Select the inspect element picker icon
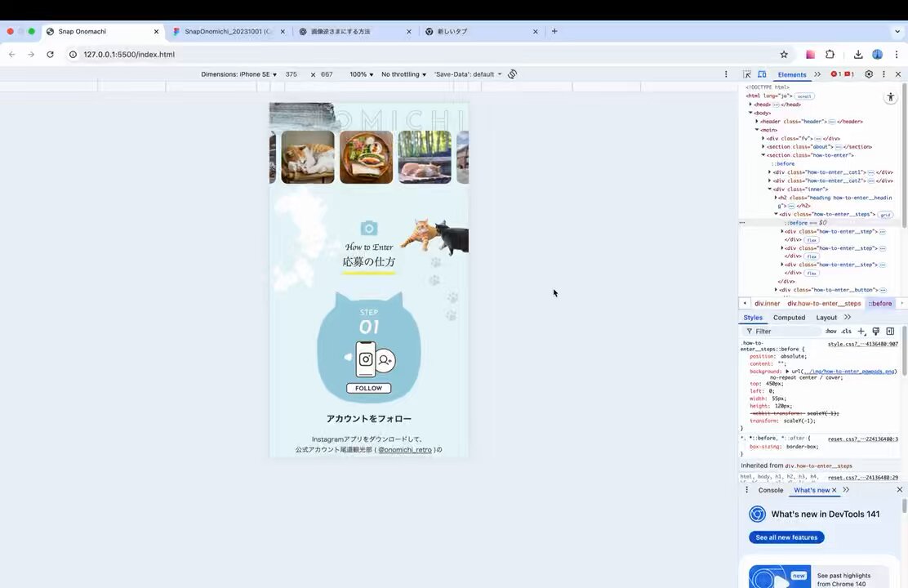Screen dimensions: 908x588 [747, 74]
